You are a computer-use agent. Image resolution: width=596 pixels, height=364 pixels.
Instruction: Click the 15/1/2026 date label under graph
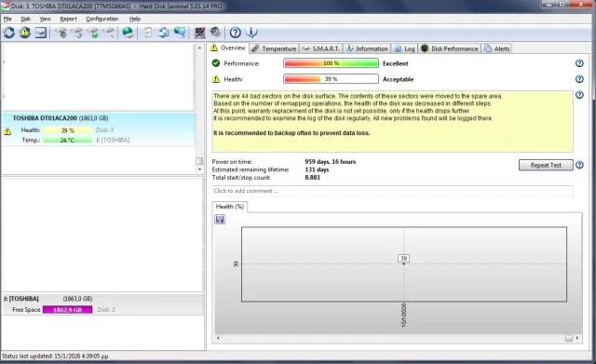403,316
